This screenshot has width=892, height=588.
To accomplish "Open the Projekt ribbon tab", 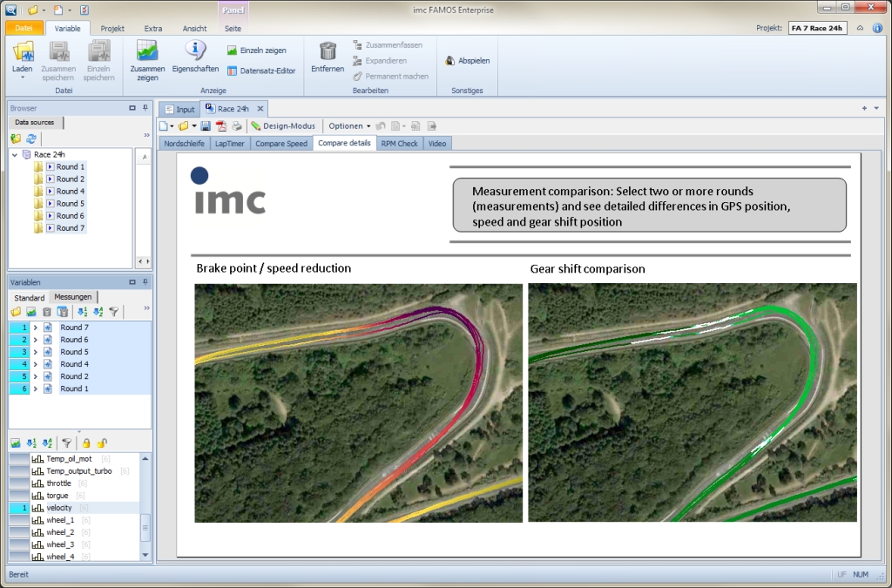I will (112, 29).
